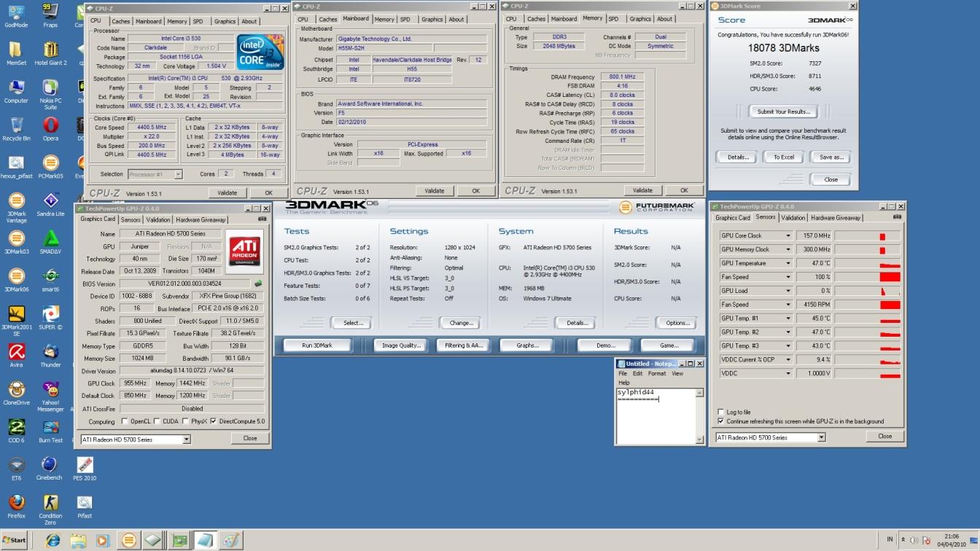Image resolution: width=980 pixels, height=551 pixels.
Task: Open Internet Explorer from the taskbar
Action: pos(52,541)
